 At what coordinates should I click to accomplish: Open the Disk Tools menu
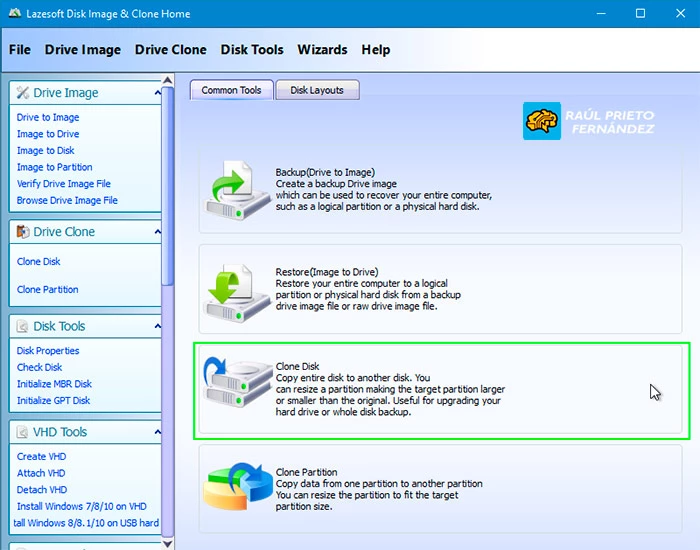coord(252,50)
